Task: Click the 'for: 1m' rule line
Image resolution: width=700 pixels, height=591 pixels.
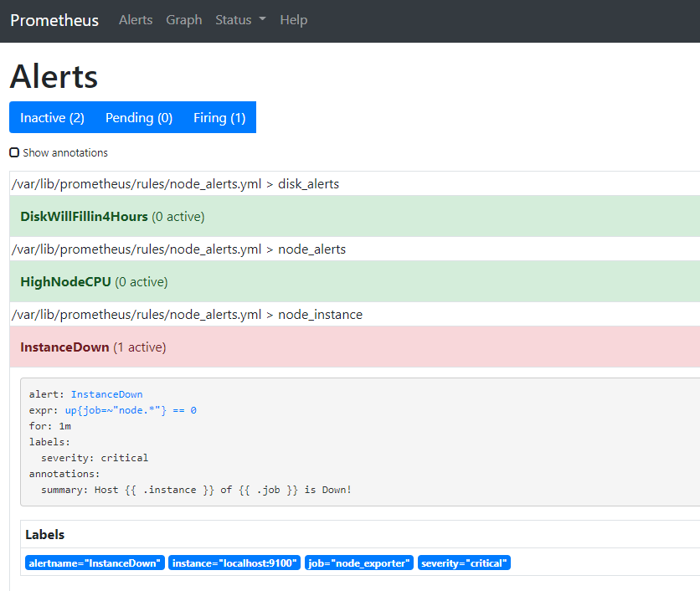Action: tap(50, 426)
